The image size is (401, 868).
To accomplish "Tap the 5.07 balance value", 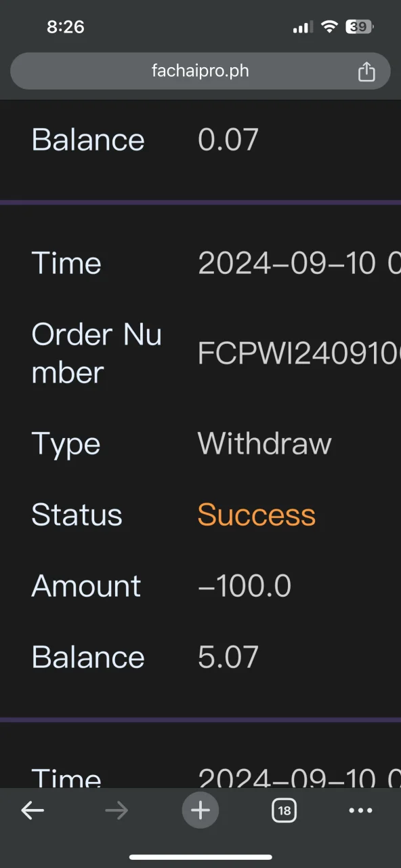I will [x=228, y=658].
